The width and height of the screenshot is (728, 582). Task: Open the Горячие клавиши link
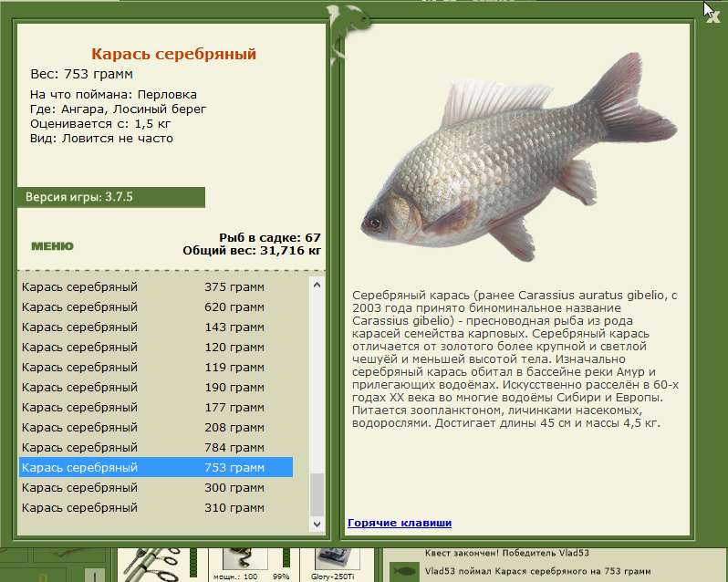click(x=400, y=523)
